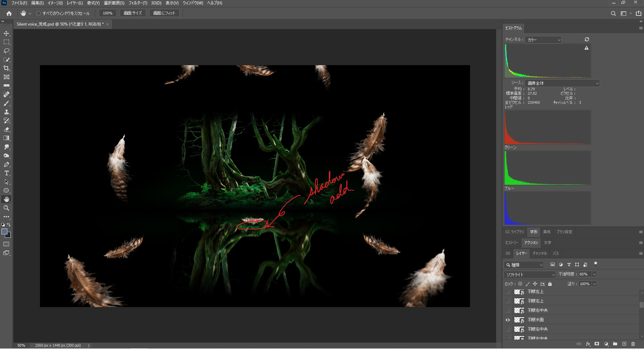Open the 不透明度 opacity slider arrow
The height and width of the screenshot is (349, 644).
(594, 274)
